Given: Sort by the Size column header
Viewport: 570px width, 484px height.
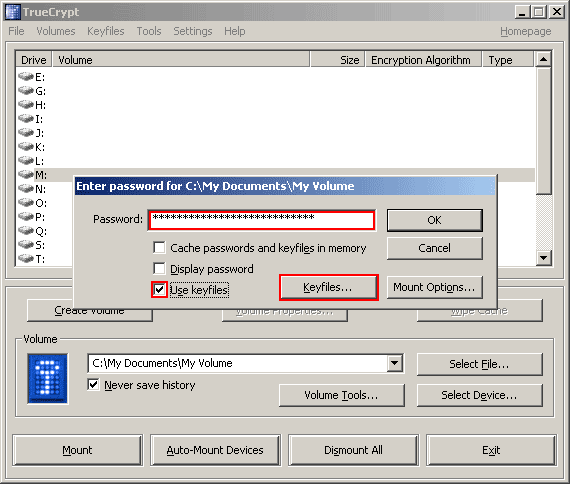Looking at the screenshot, I should tap(337, 60).
